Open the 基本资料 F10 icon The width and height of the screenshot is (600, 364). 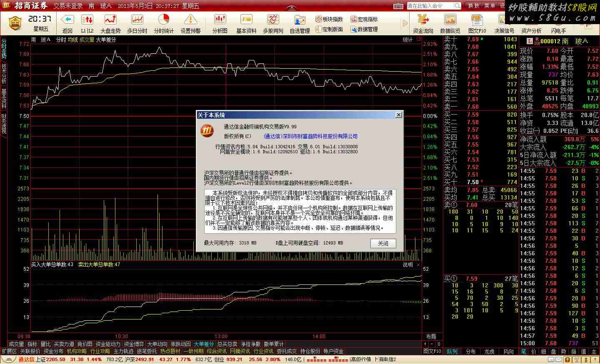(x=246, y=20)
